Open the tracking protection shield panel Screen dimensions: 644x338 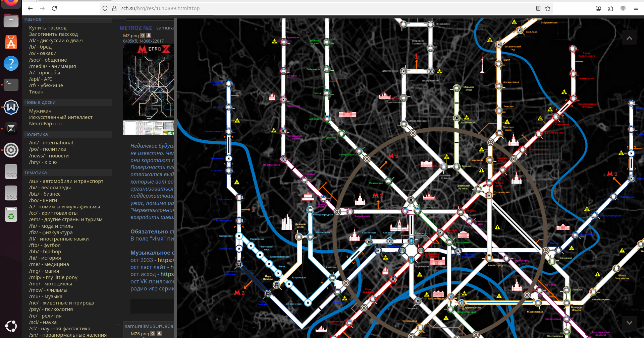pyautogui.click(x=105, y=8)
